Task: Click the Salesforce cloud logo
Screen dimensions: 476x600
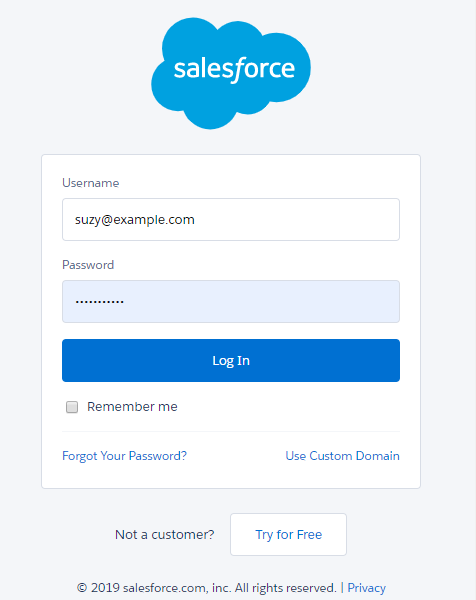Action: click(231, 73)
